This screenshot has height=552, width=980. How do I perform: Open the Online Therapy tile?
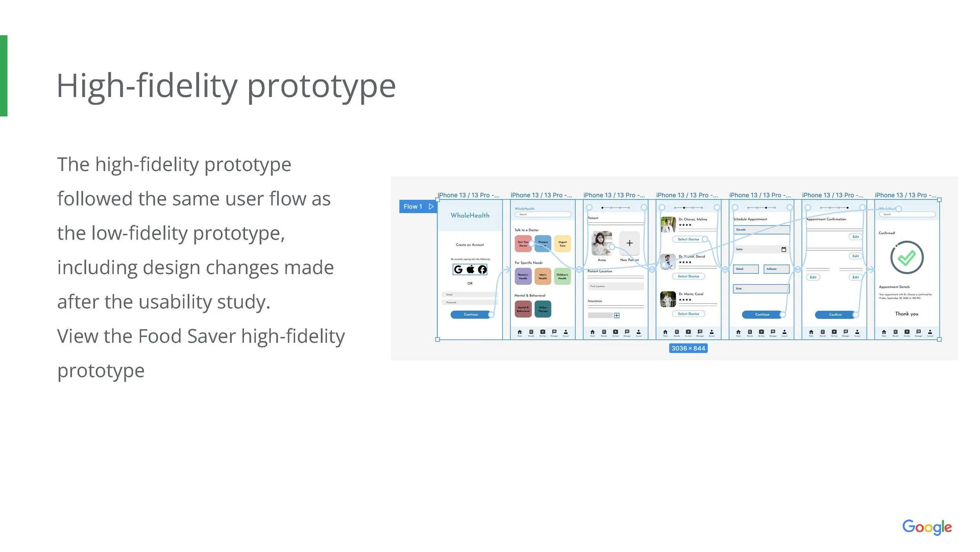pos(543,309)
